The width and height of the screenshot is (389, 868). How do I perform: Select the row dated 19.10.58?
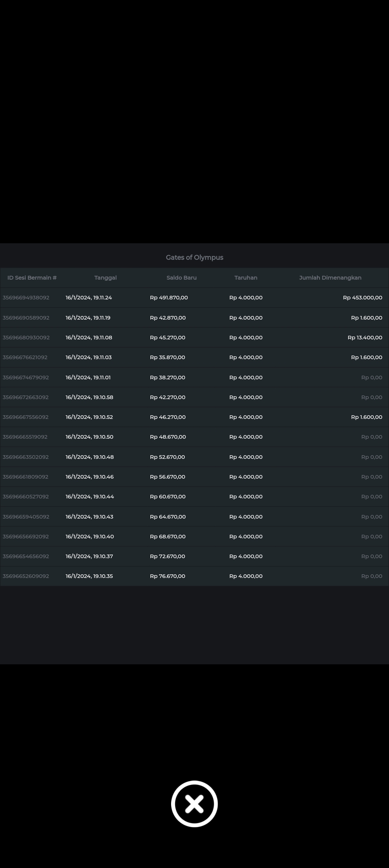pyautogui.click(x=89, y=397)
